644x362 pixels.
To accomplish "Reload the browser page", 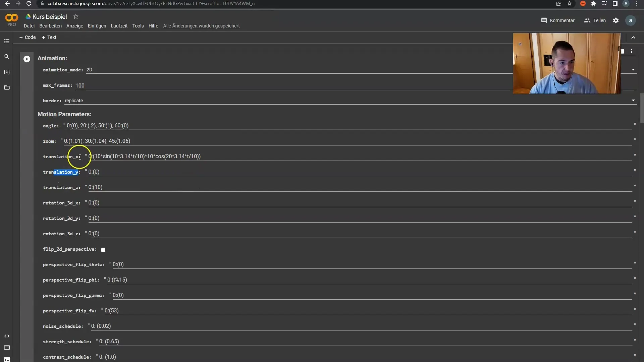I will pos(29,3).
